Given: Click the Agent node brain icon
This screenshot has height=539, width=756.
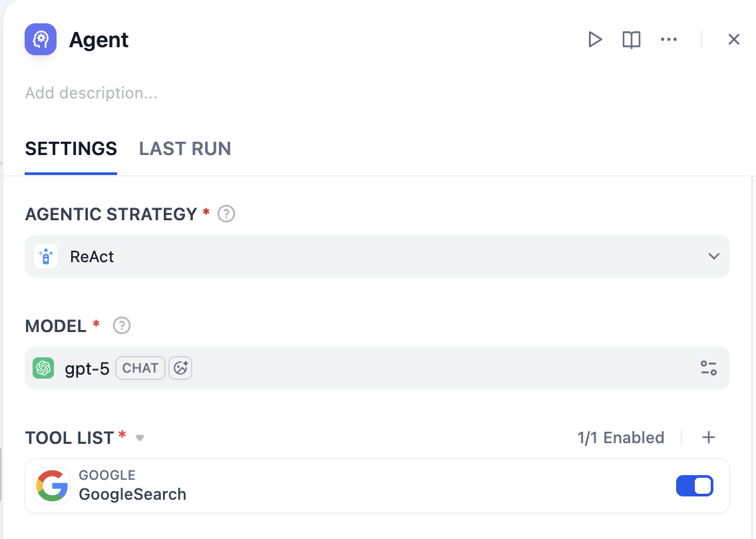Looking at the screenshot, I should click(41, 40).
